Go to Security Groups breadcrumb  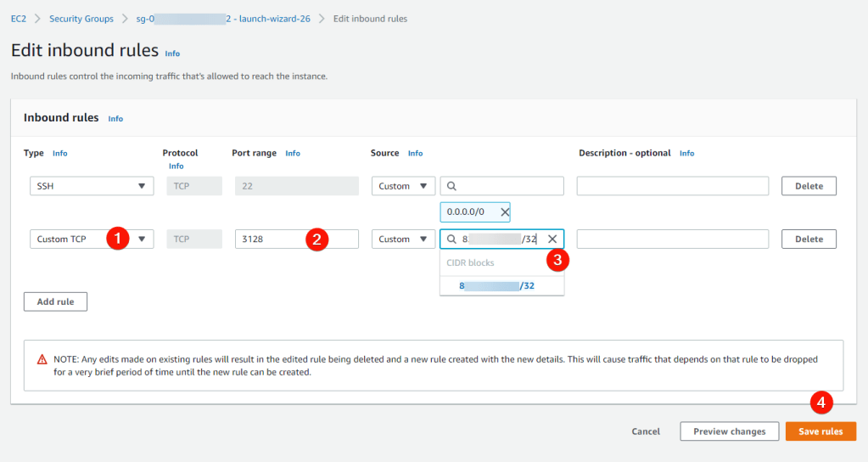point(80,19)
